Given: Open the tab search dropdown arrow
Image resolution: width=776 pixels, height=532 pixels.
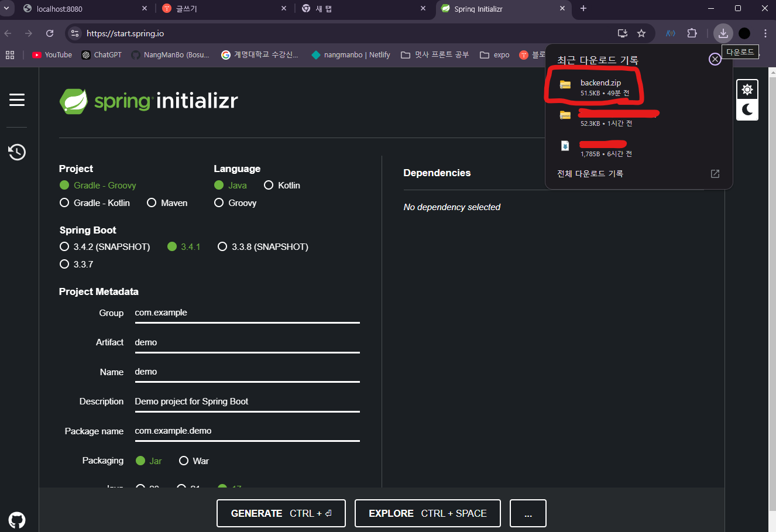Looking at the screenshot, I should [6, 8].
